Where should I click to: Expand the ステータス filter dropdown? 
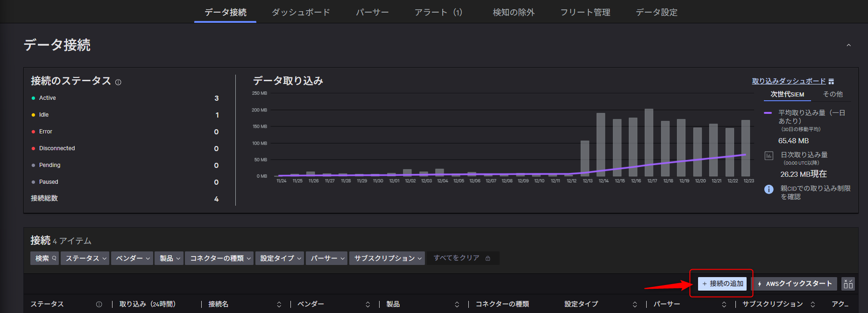click(86, 258)
